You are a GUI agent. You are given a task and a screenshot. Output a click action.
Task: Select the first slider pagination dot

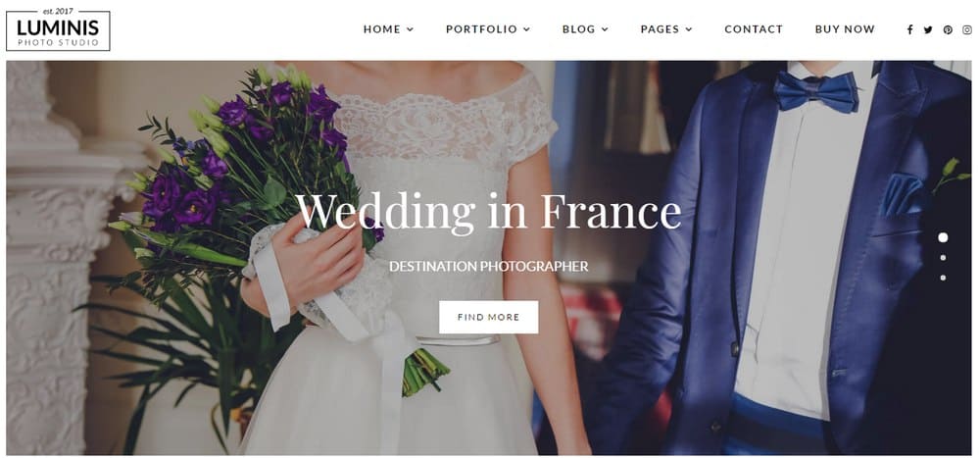click(x=943, y=237)
